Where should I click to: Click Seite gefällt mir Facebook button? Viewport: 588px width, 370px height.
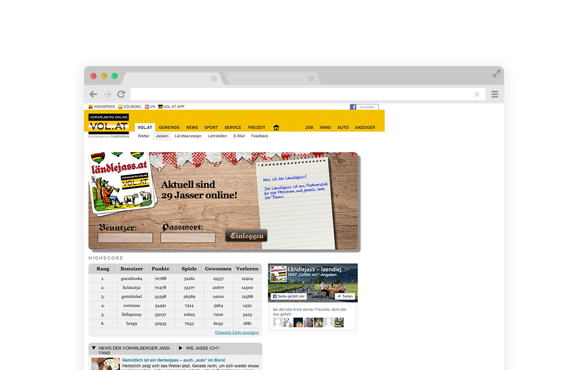tap(288, 296)
